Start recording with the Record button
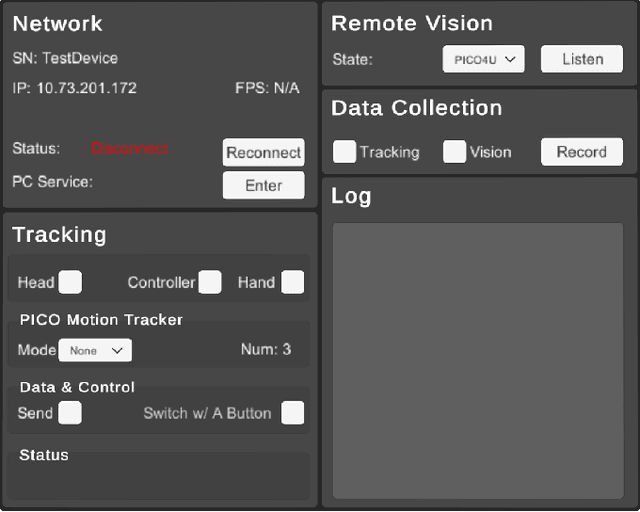This screenshot has height=512, width=640. point(582,152)
